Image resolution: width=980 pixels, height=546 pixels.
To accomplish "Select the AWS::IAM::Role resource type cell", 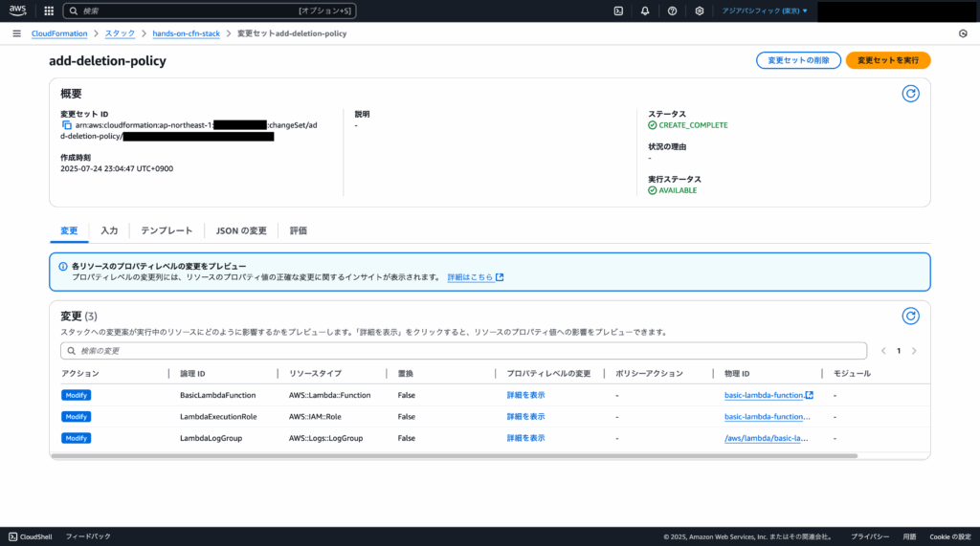I will click(x=315, y=417).
